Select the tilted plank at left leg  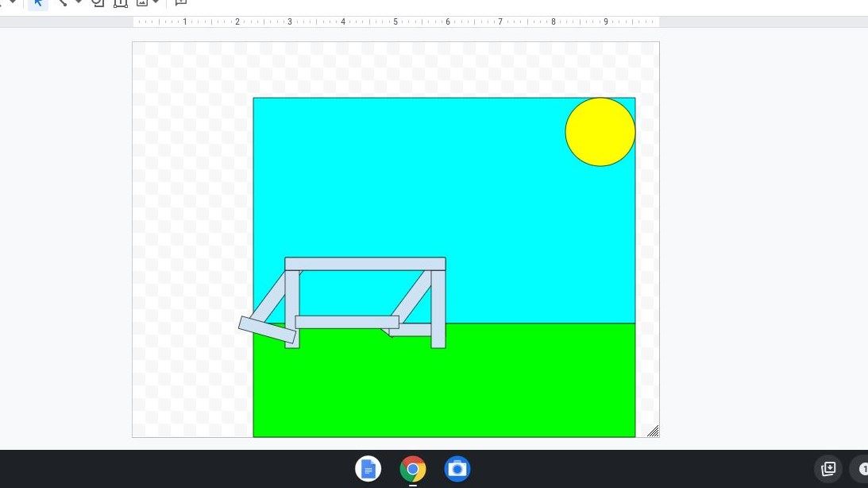tap(267, 330)
